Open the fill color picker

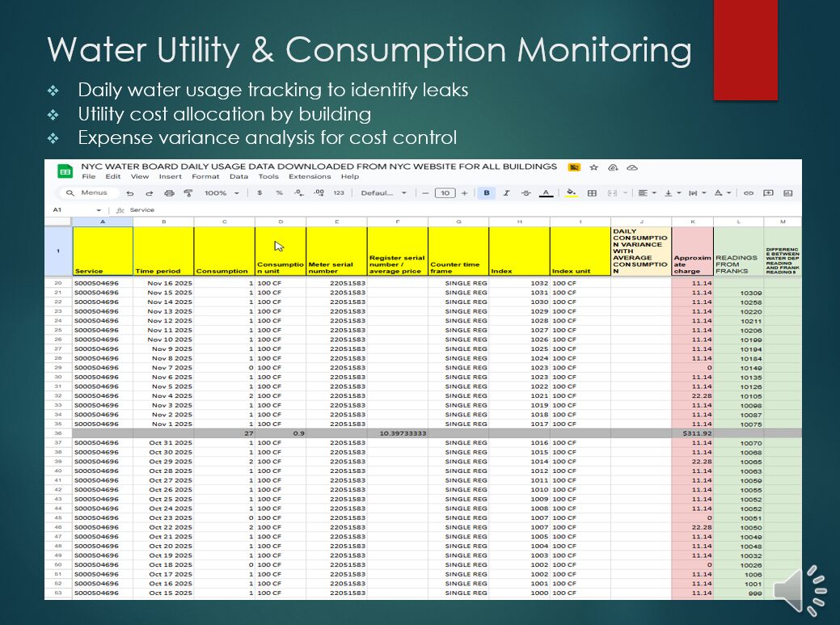pos(571,193)
